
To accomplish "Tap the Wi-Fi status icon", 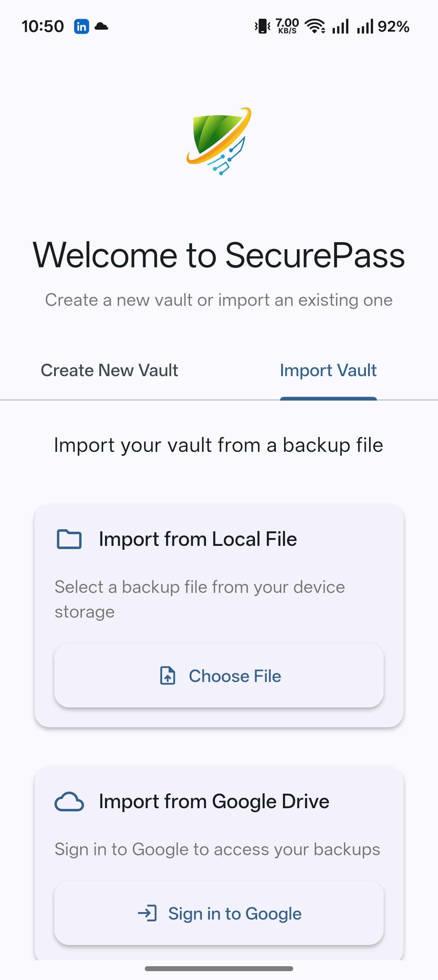I will [x=315, y=26].
